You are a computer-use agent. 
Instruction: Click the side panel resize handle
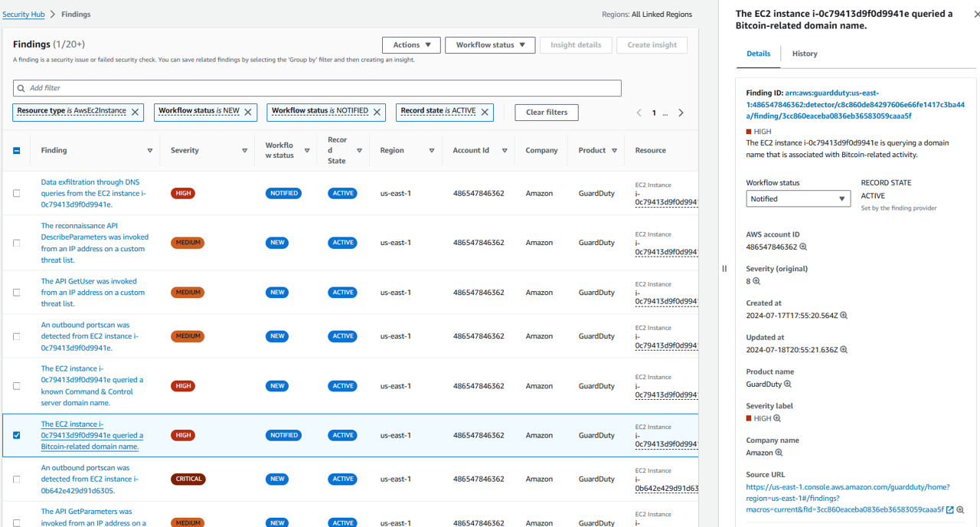coord(724,268)
